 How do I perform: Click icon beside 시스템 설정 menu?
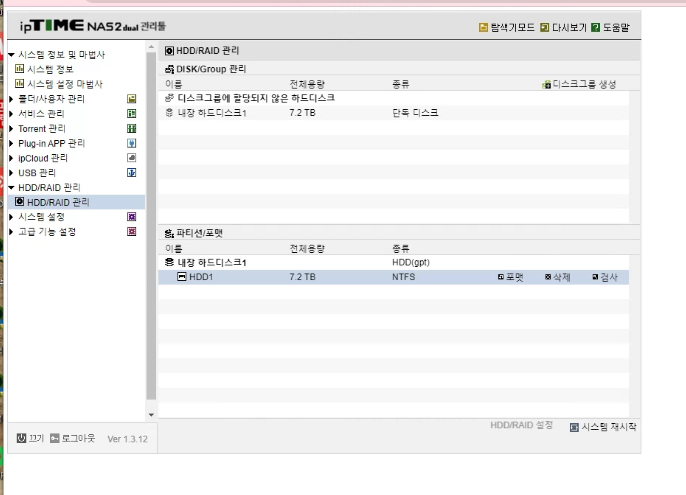point(131,217)
